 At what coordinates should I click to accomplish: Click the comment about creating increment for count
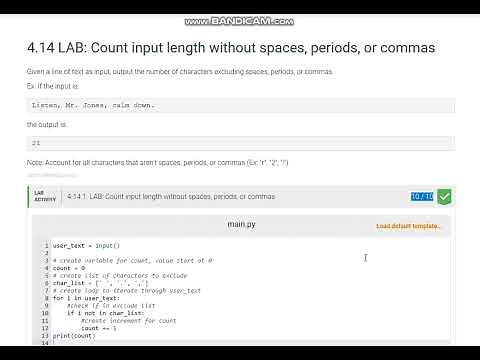(x=128, y=321)
